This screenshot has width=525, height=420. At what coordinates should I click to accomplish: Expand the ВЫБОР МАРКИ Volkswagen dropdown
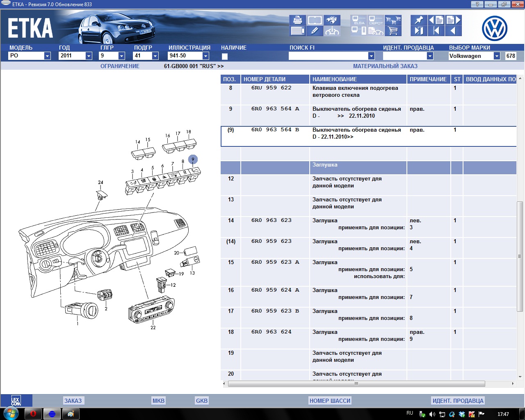coord(497,56)
